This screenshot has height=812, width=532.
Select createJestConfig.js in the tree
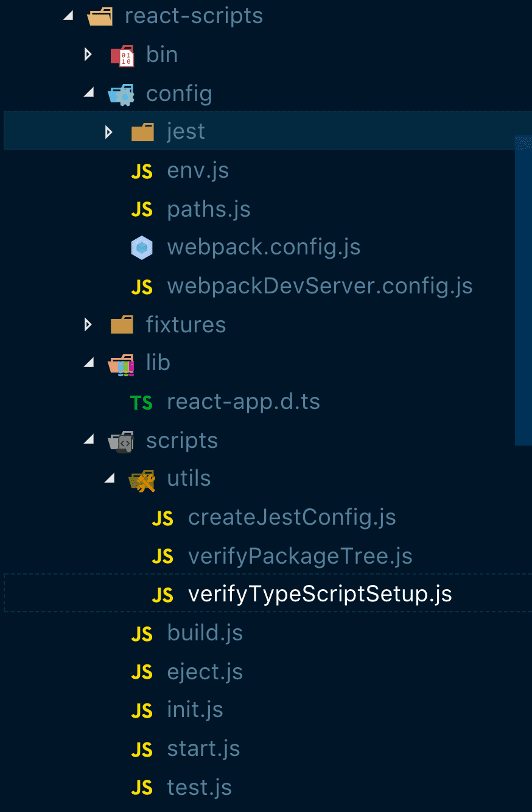292,517
